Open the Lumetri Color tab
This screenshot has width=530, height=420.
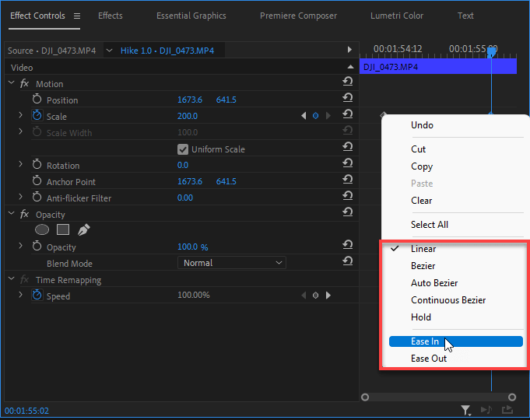[x=397, y=16]
